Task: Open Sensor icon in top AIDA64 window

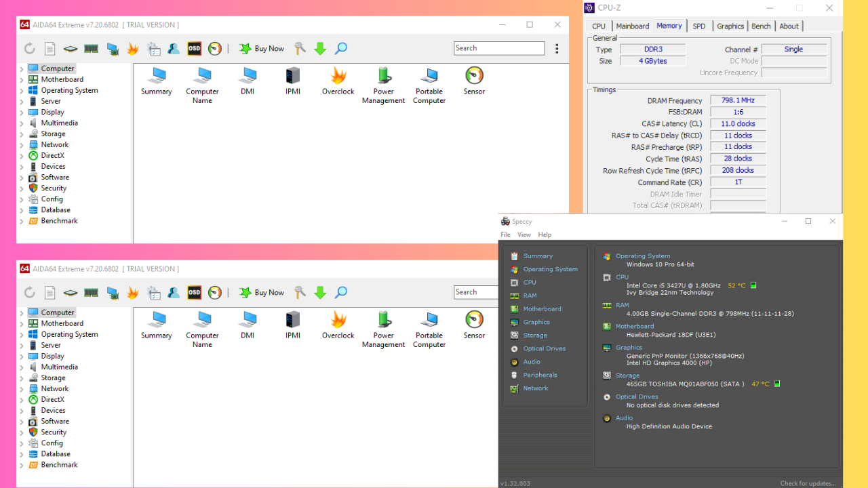Action: coord(475,81)
